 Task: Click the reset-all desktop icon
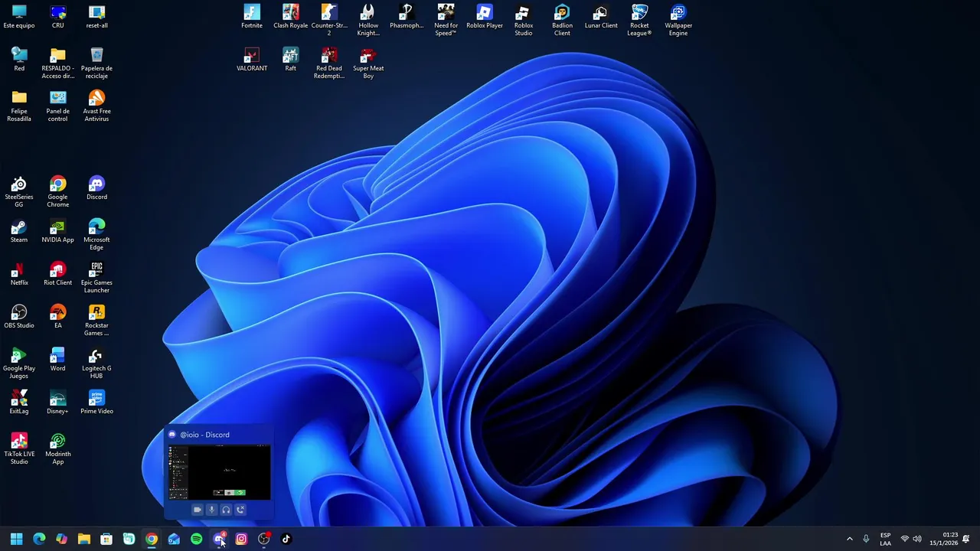point(96,17)
